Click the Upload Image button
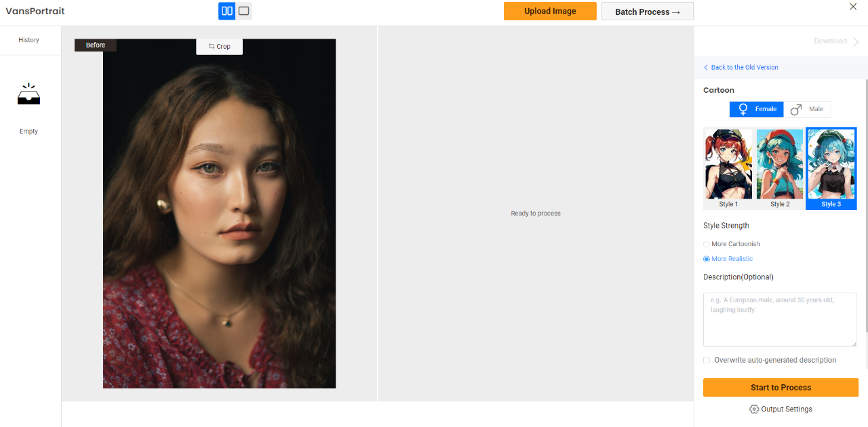Image resolution: width=868 pixels, height=427 pixels. [550, 12]
